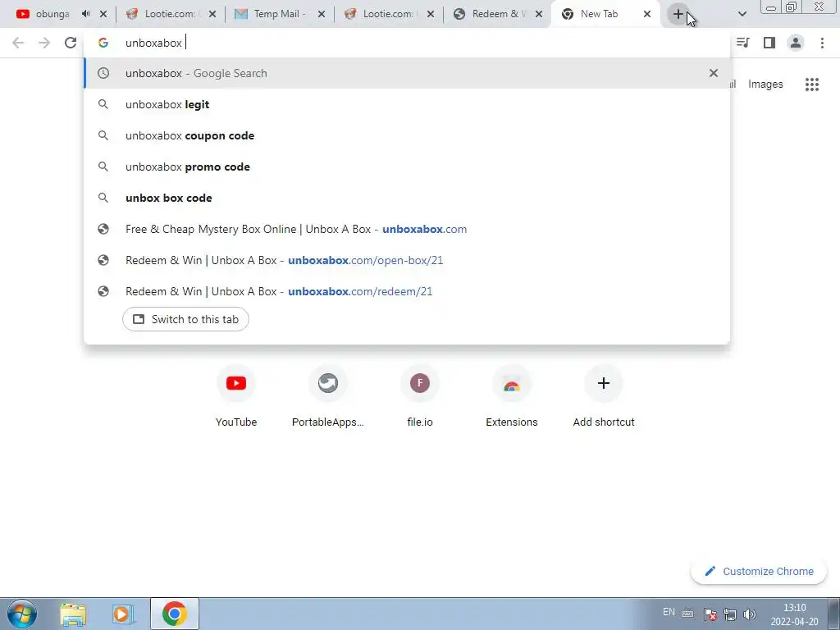
Task: Open the Google apps grid
Action: point(811,84)
